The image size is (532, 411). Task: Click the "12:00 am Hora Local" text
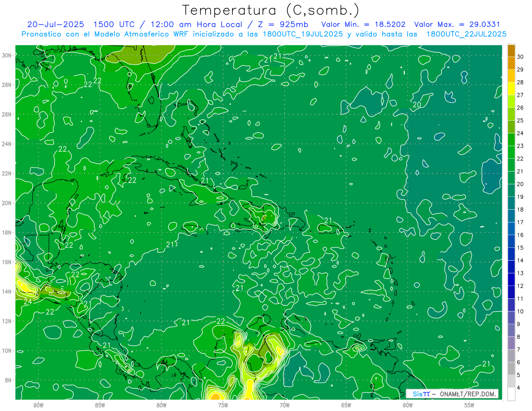click(x=196, y=24)
